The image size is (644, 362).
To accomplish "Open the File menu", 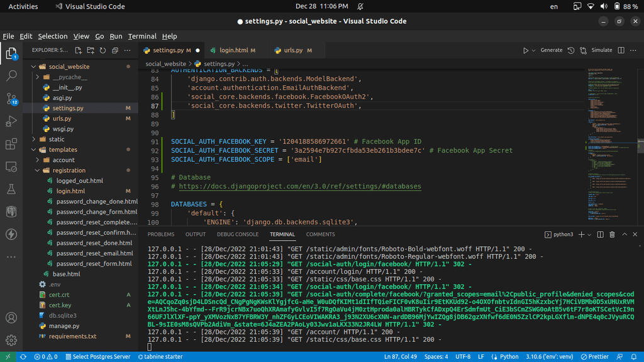I will click(x=8, y=36).
